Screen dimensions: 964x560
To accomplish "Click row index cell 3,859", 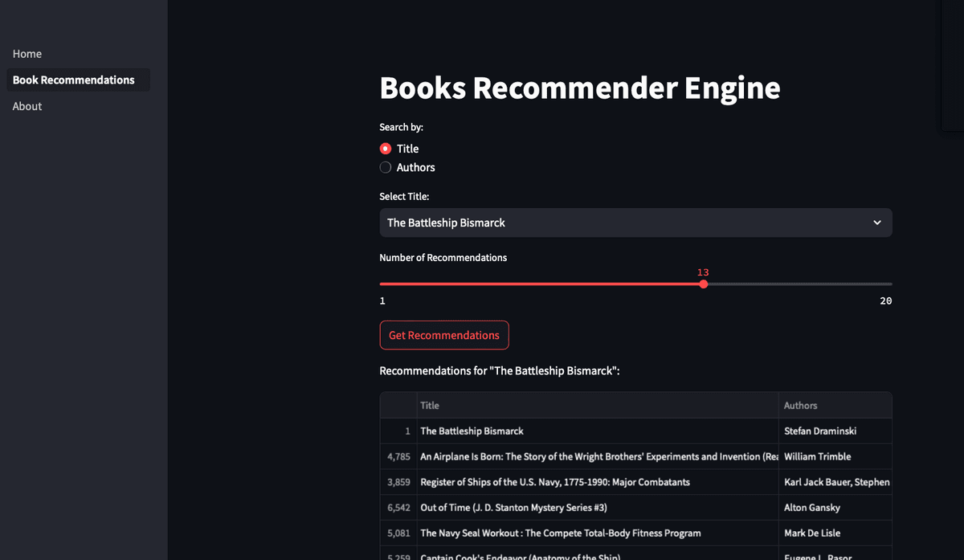I will (398, 482).
